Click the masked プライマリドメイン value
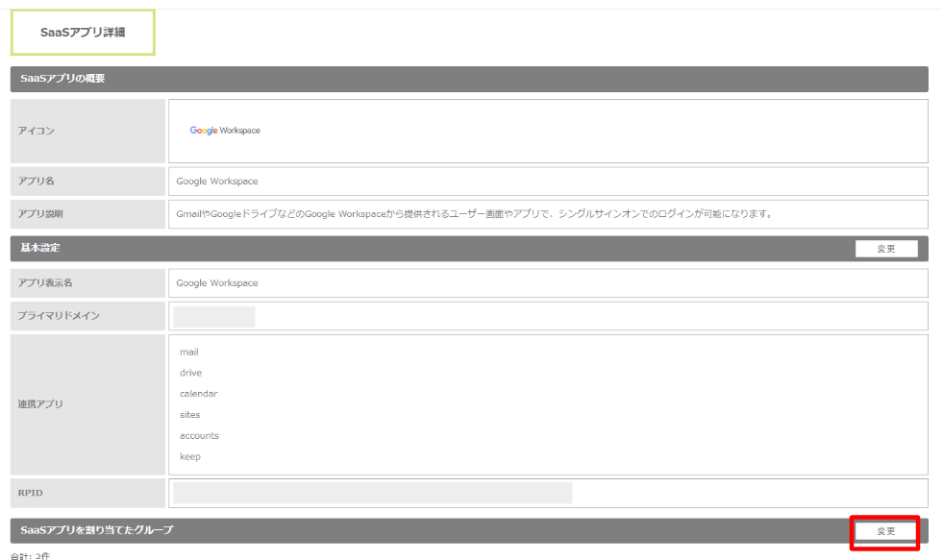 [214, 316]
